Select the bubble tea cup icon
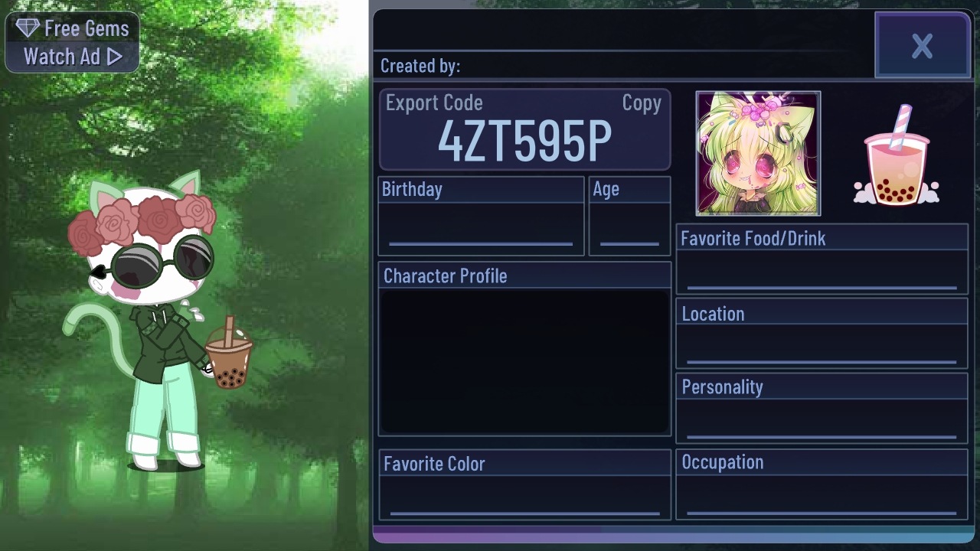The width and height of the screenshot is (980, 551). (x=897, y=155)
